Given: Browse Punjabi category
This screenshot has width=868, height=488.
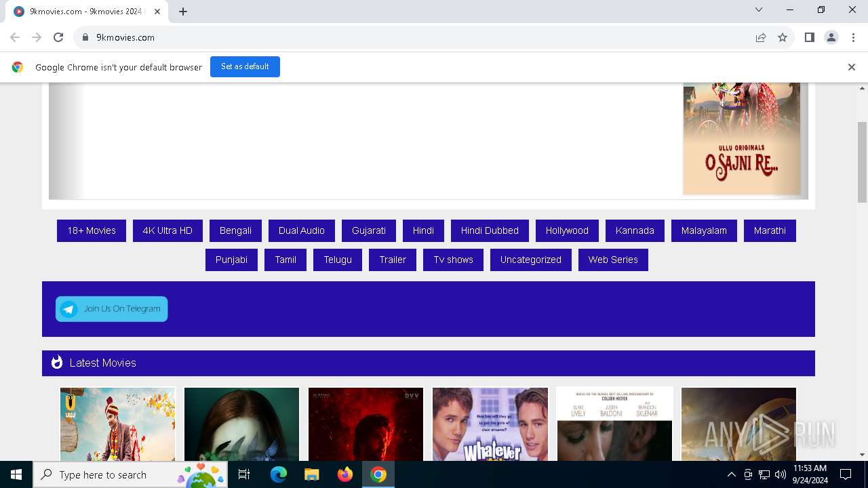Looking at the screenshot, I should (231, 260).
